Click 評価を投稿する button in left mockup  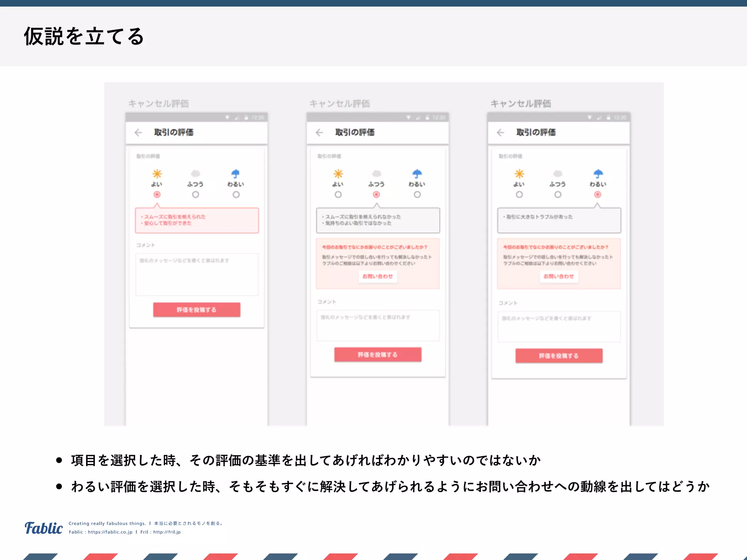[197, 310]
